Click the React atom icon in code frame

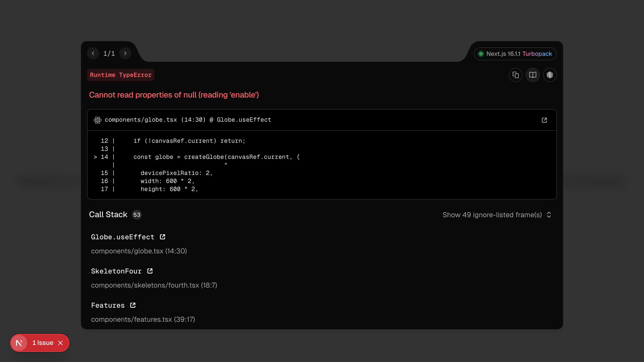(98, 120)
